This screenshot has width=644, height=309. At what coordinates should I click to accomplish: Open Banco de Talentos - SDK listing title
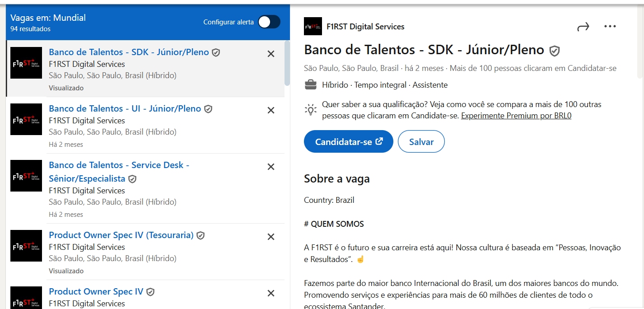(129, 52)
